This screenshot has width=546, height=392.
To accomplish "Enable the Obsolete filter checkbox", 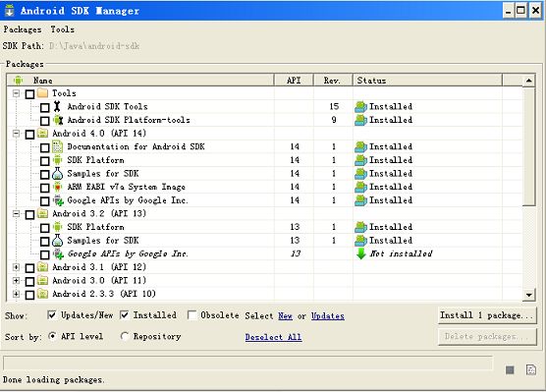I will tap(191, 315).
